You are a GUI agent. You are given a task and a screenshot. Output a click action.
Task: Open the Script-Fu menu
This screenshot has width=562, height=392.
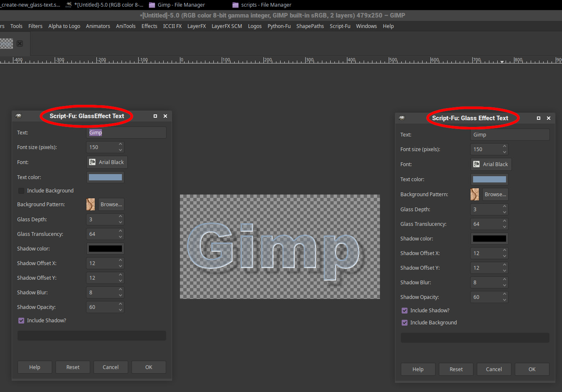pyautogui.click(x=340, y=26)
